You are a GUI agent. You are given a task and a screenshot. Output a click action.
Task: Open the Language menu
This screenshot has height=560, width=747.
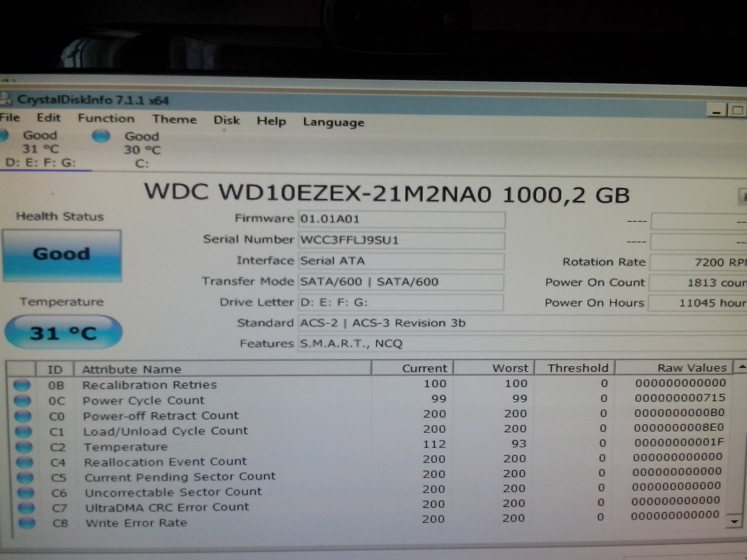tap(334, 122)
